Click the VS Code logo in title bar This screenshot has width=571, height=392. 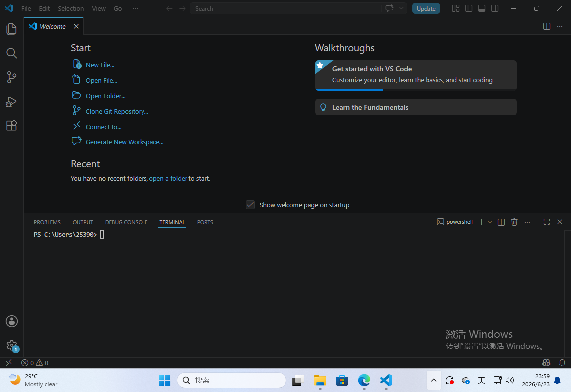pyautogui.click(x=9, y=8)
